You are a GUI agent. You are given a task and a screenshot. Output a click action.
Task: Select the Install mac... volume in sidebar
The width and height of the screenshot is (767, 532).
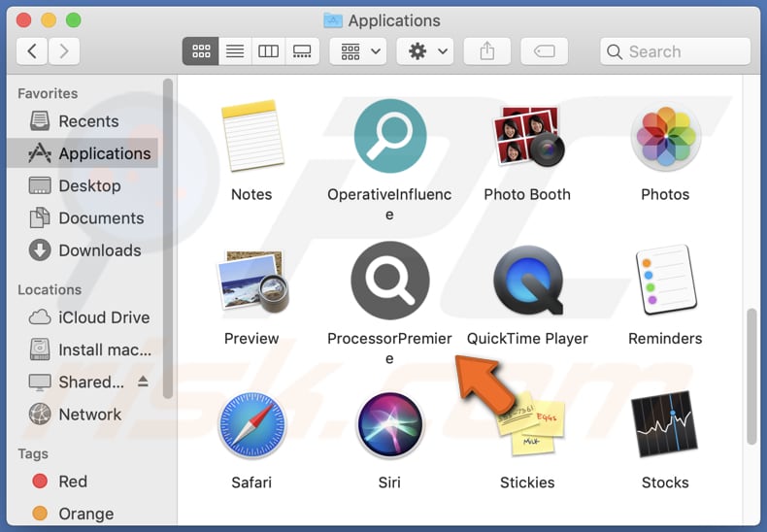click(83, 349)
